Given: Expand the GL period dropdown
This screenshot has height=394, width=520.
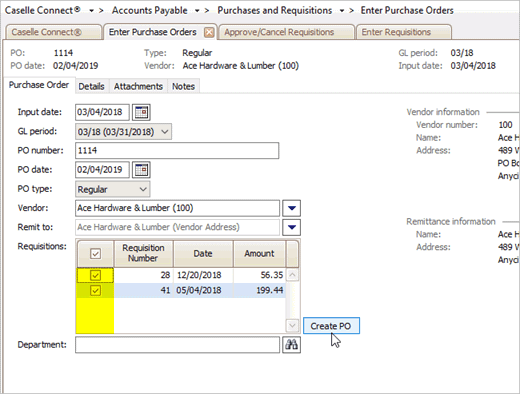Looking at the screenshot, I should pos(165,132).
